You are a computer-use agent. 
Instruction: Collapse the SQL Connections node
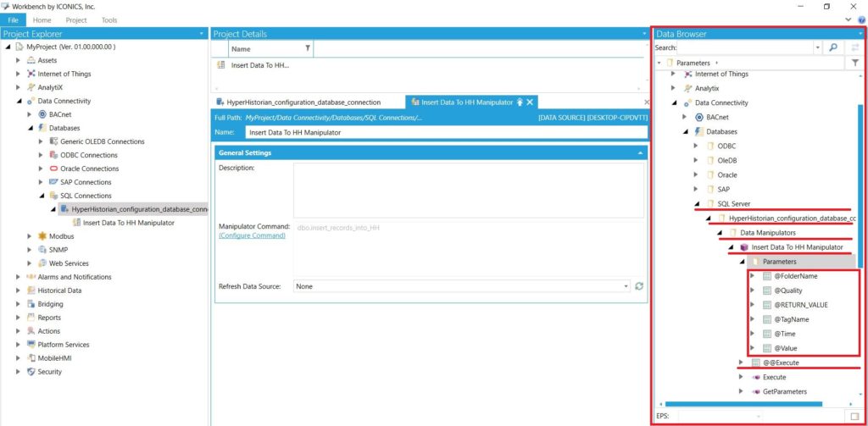click(42, 196)
